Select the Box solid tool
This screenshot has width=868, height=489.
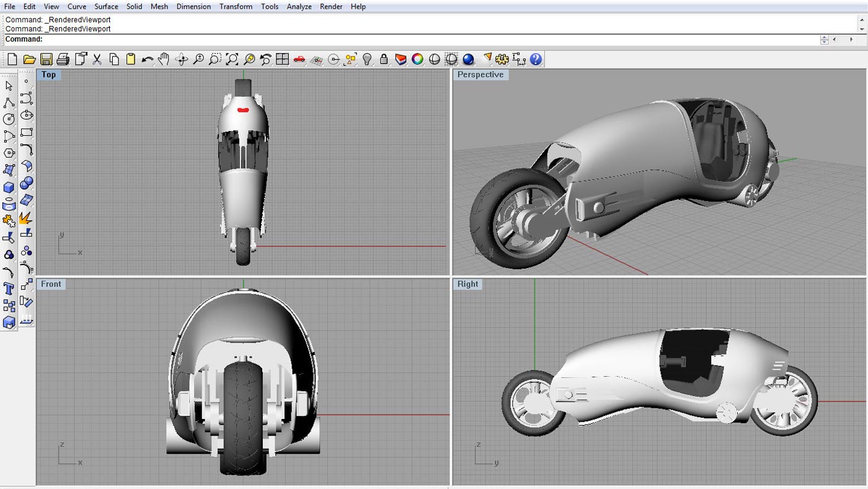tap(9, 187)
